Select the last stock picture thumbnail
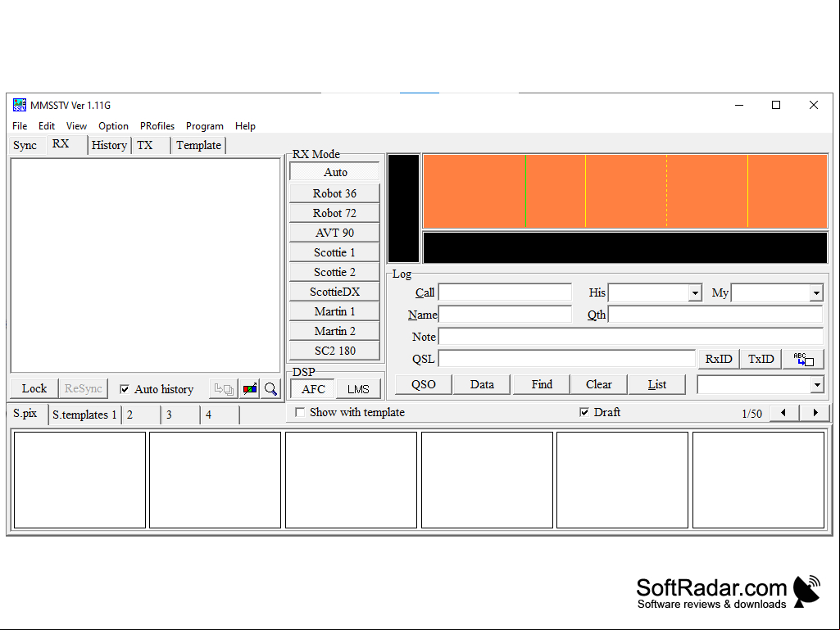Viewport: 840px width, 630px height. pyautogui.click(x=758, y=480)
